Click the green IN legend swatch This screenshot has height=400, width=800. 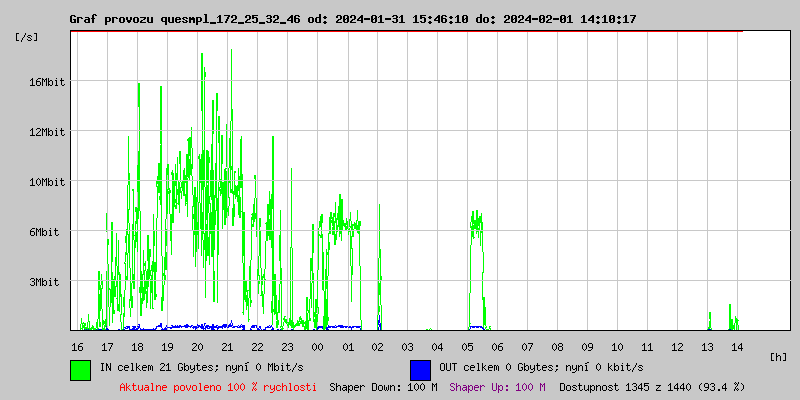[x=81, y=369]
